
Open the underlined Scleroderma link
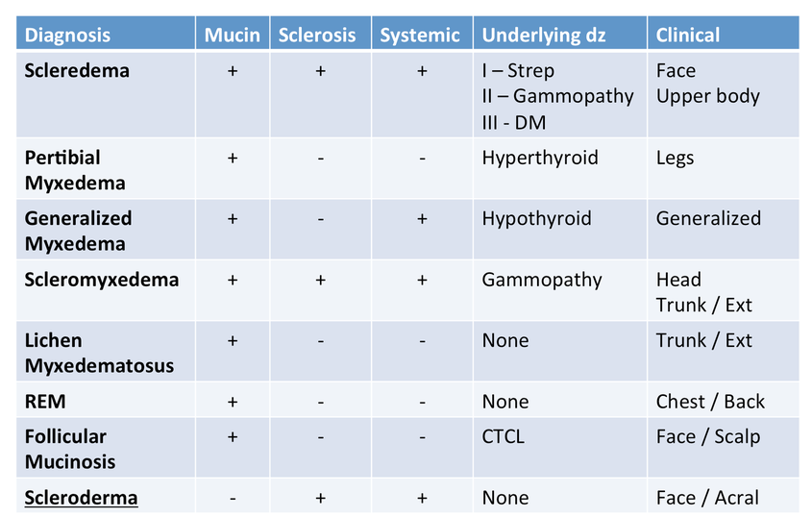(x=82, y=498)
